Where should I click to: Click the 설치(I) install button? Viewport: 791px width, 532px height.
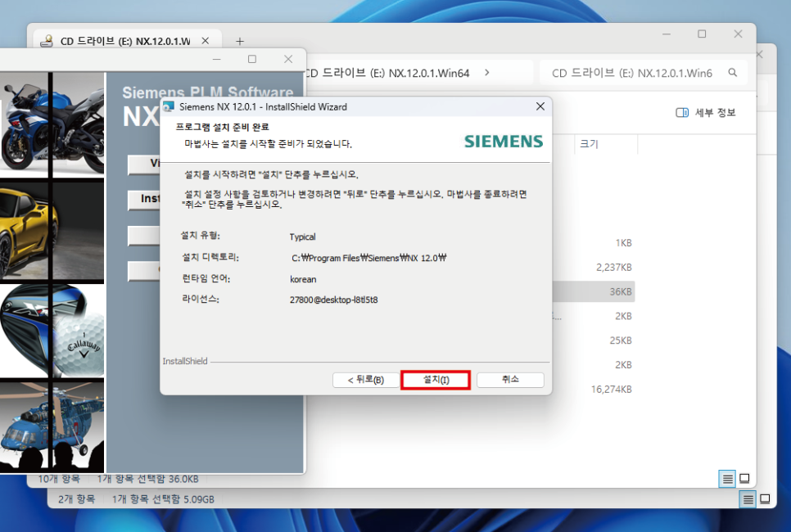point(436,380)
